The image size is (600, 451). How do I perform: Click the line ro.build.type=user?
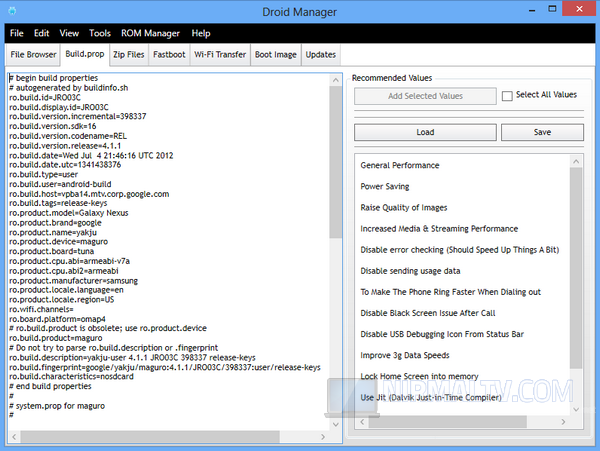click(43, 174)
